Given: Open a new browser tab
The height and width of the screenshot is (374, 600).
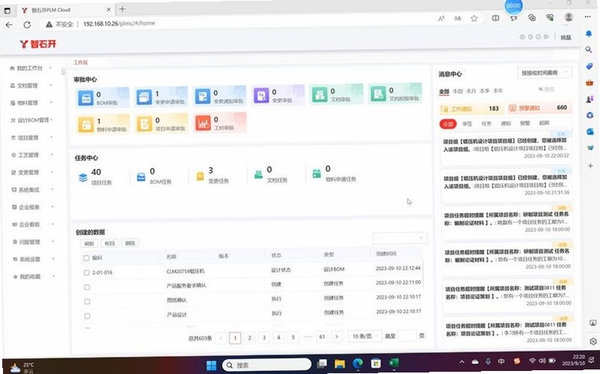Looking at the screenshot, I should pyautogui.click(x=122, y=9).
